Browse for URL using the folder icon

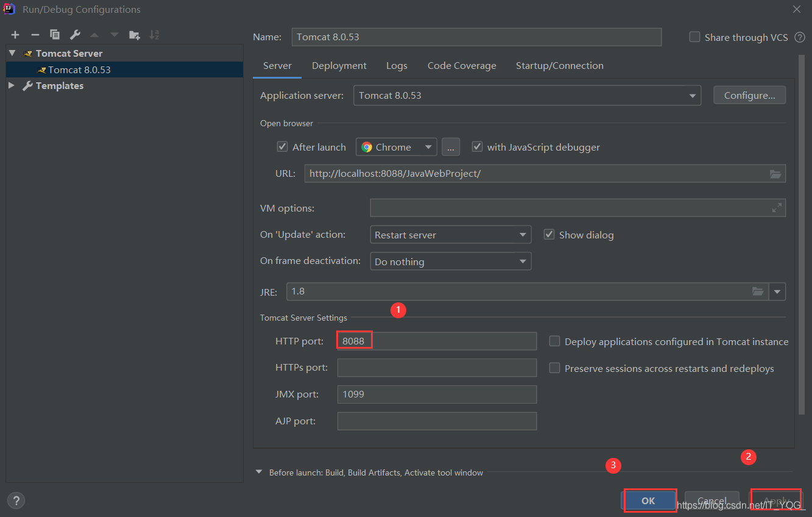[x=775, y=174]
